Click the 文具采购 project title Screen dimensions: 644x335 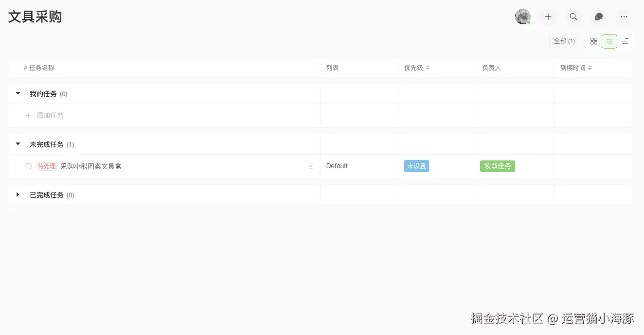(x=35, y=17)
